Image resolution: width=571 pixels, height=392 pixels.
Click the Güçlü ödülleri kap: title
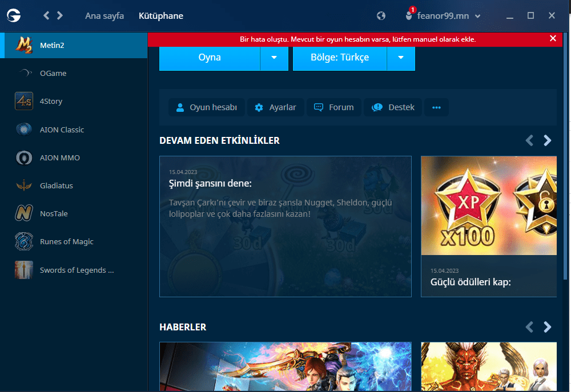(471, 282)
